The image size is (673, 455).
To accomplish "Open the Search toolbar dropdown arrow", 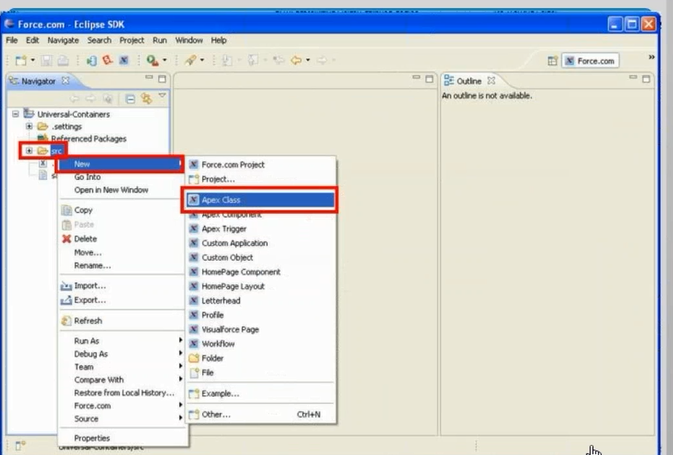I will click(202, 60).
